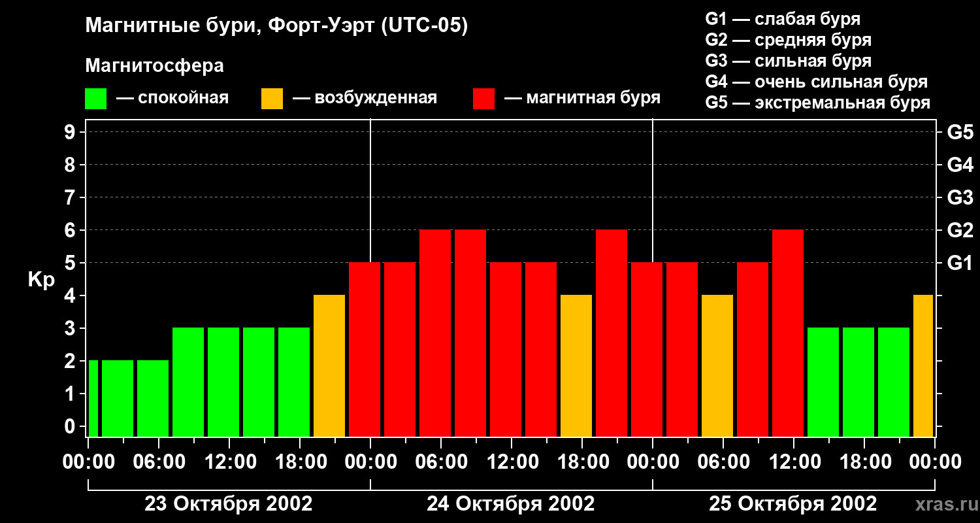The height and width of the screenshot is (523, 980).
Task: Click the '— магнитная буря' legend label
Action: [582, 99]
